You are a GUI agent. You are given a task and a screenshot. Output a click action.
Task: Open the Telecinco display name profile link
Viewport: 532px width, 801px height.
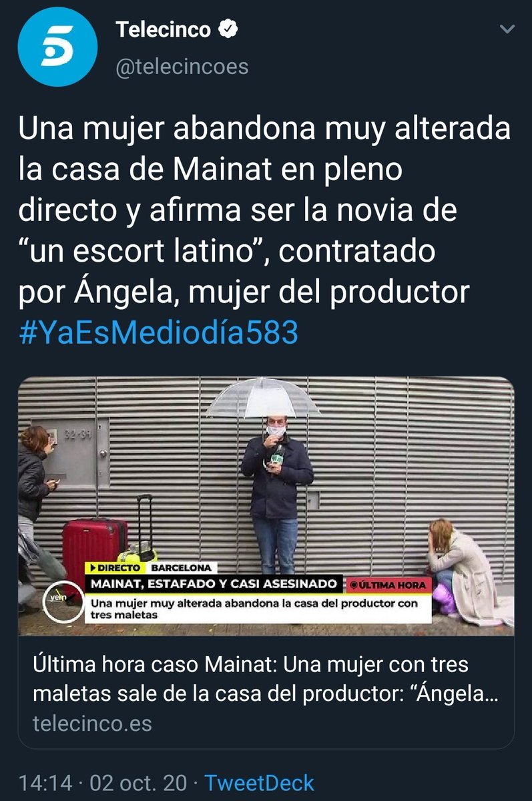pyautogui.click(x=164, y=30)
